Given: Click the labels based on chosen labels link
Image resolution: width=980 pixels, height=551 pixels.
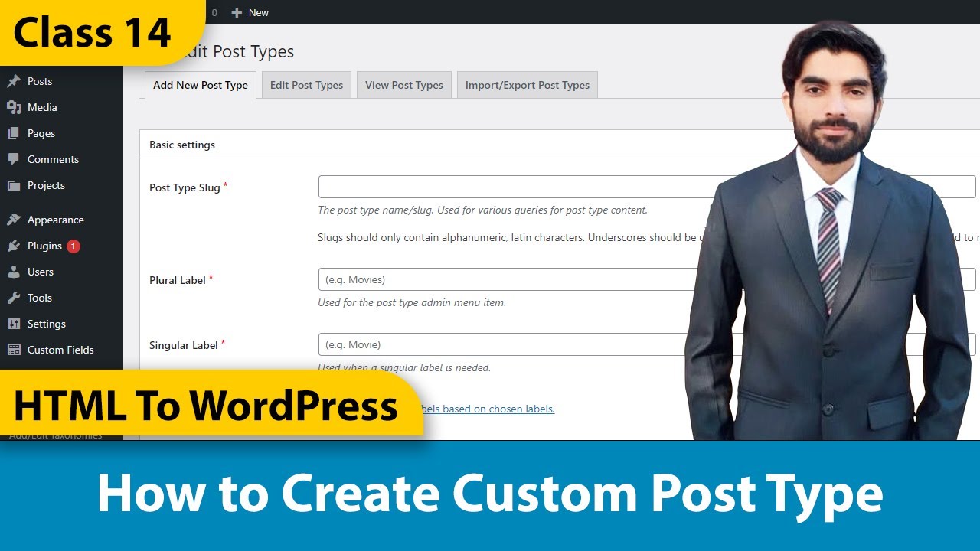Looking at the screenshot, I should [488, 409].
